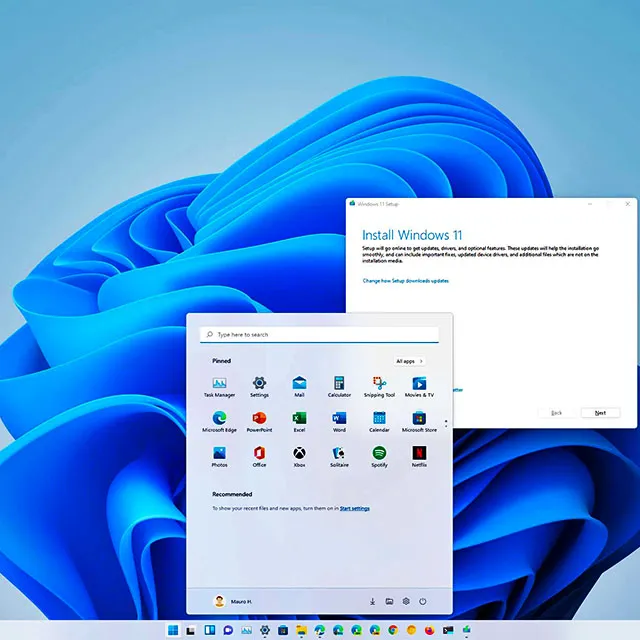640x640 pixels.
Task: Click the 'Type here to search' box
Action: point(319,335)
